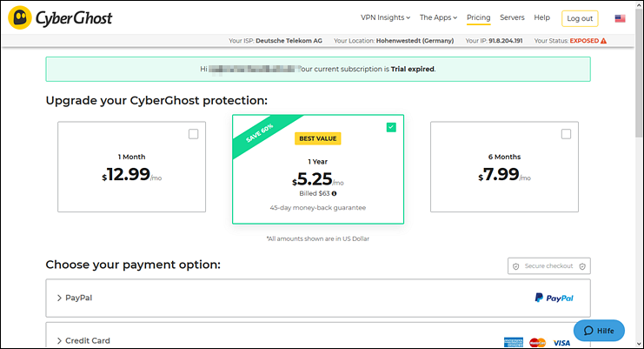Expand the Credit Card payment option
Viewport: 644px width, 349px height.
coord(318,335)
